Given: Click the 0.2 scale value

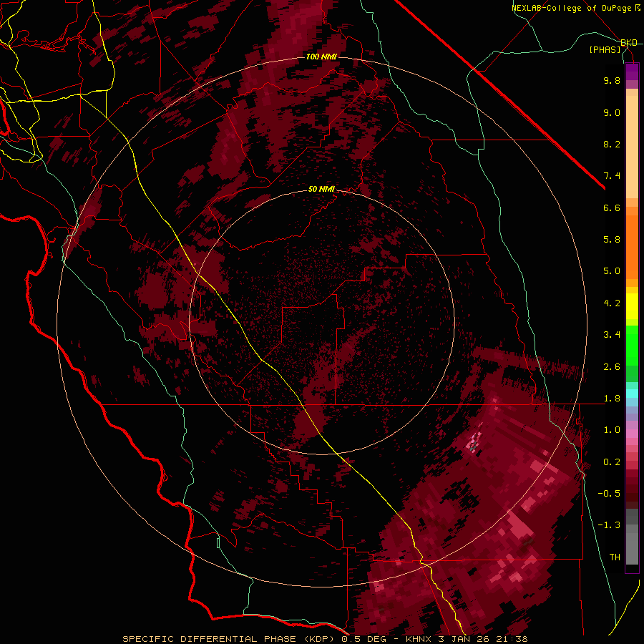Looking at the screenshot, I should (612, 462).
